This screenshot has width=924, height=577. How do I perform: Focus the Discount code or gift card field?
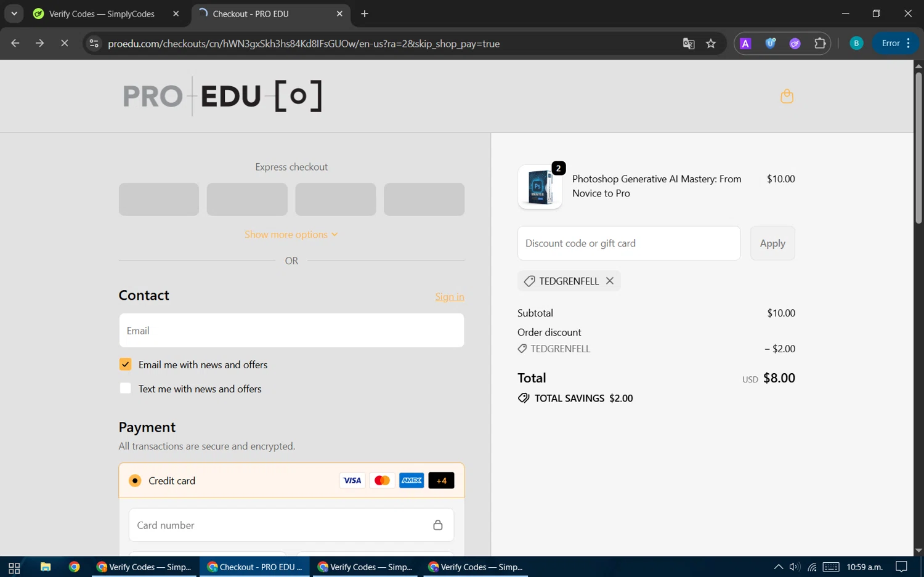point(629,243)
